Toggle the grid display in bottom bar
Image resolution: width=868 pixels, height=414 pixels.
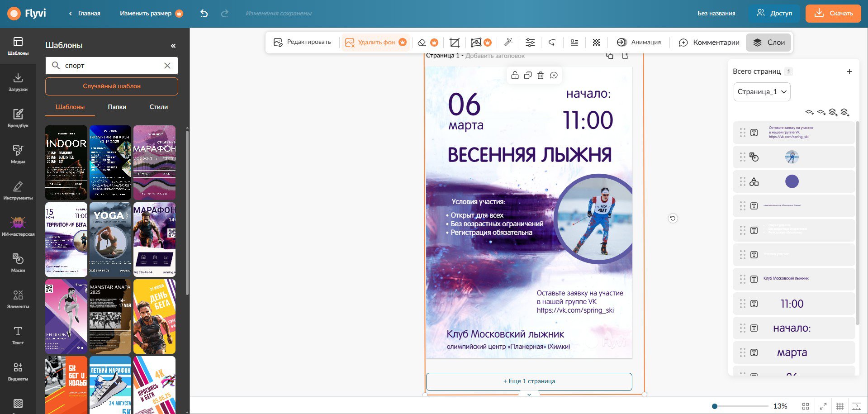[840, 406]
